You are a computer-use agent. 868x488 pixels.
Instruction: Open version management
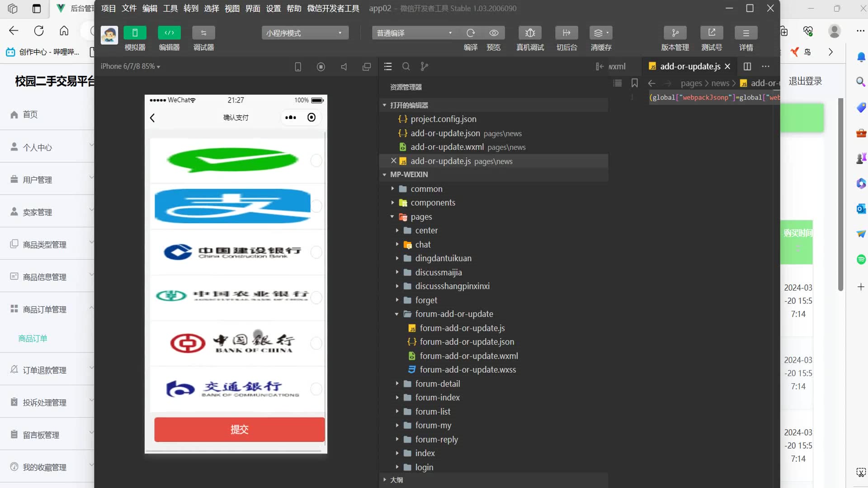click(x=675, y=33)
